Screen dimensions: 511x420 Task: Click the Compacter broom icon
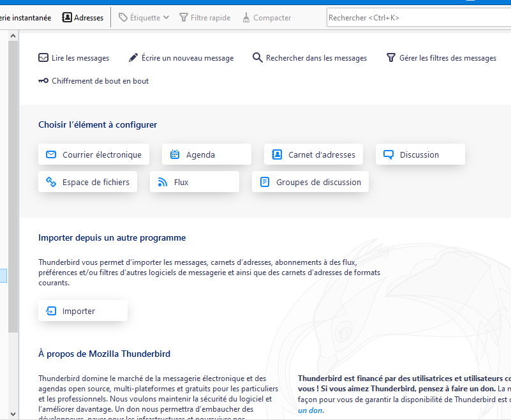coord(246,18)
